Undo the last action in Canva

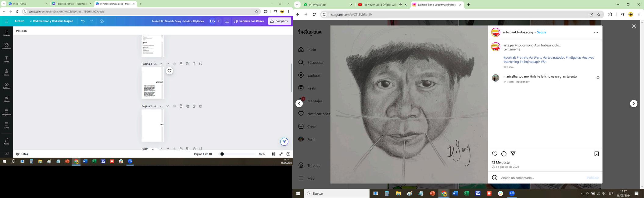point(83,21)
